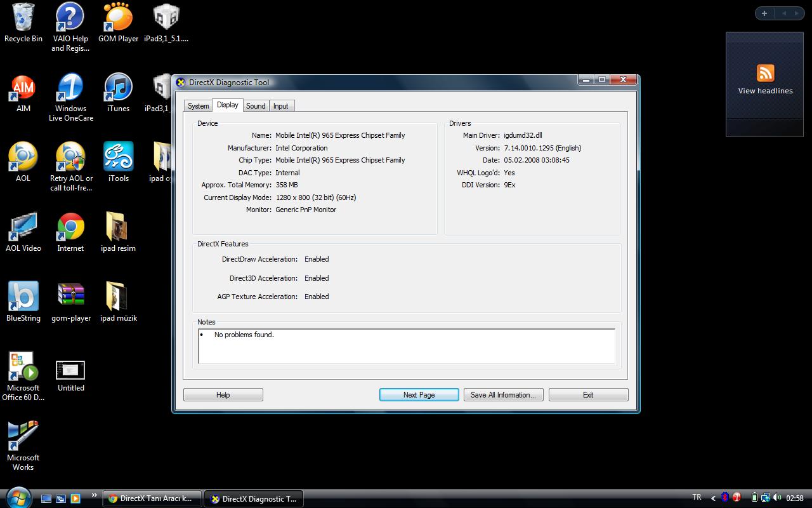The width and height of the screenshot is (812, 508).
Task: Launch the Internet Chrome shortcut on the desktop
Action: [70, 232]
